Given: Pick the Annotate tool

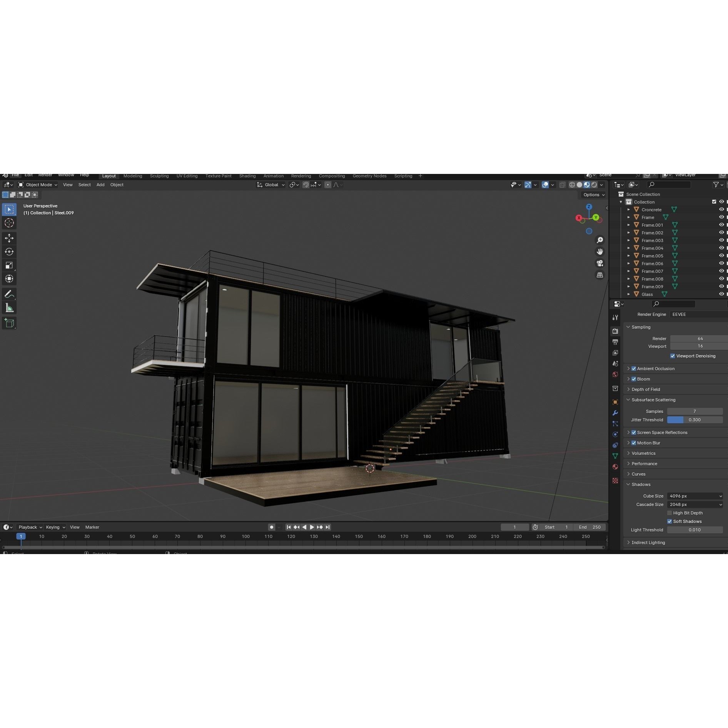Looking at the screenshot, I should [9, 294].
